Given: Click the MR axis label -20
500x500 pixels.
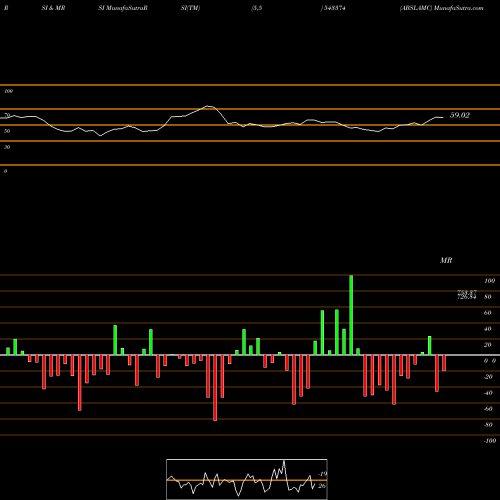Looking at the screenshot, I should click(x=488, y=377).
